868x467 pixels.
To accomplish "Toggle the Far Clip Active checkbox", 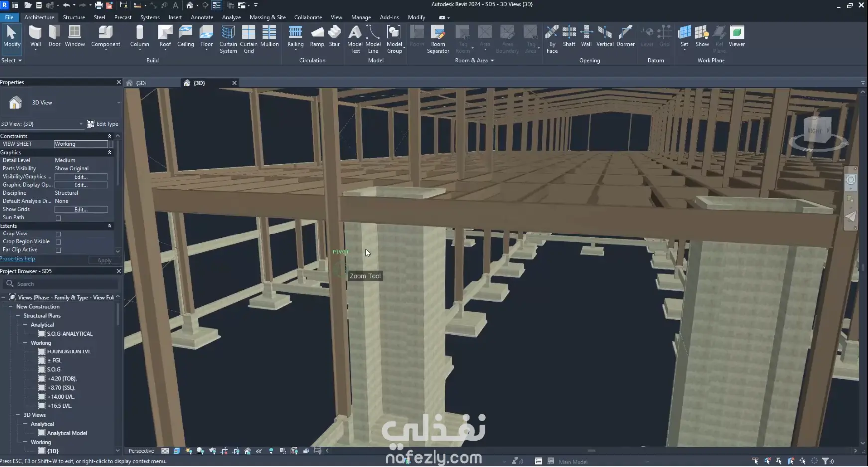I will point(58,250).
